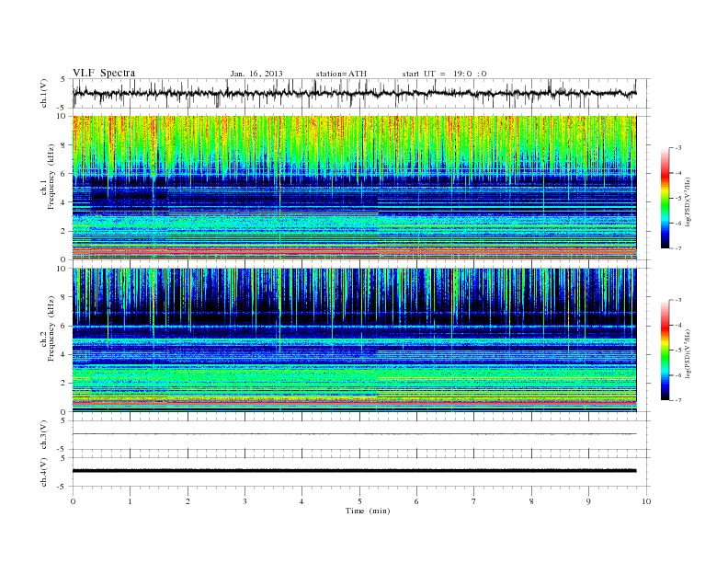Click the ch.1 "Frequency (kHz)" axis label
728x563 pixels.
tap(51, 177)
